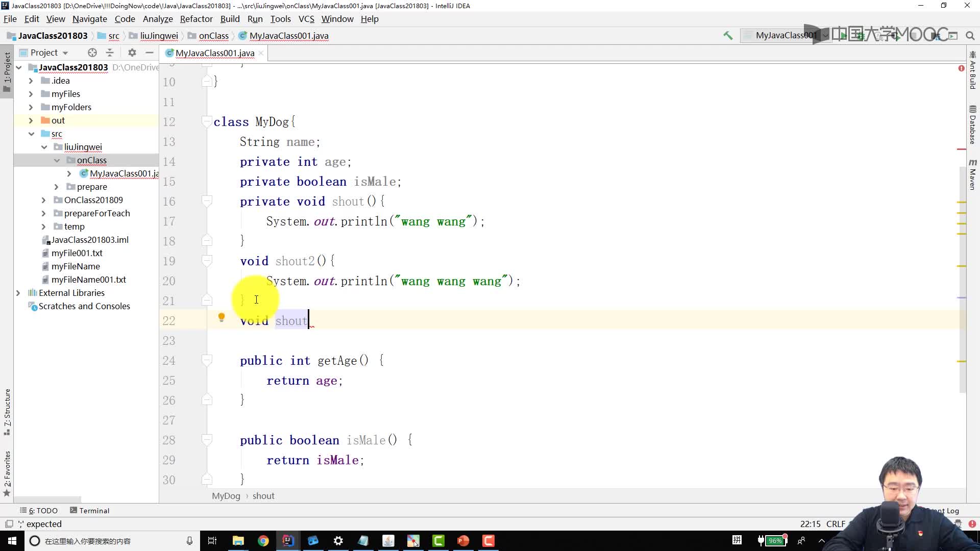Open the Ant Build side panel
Image resolution: width=980 pixels, height=551 pixels.
[x=972, y=70]
